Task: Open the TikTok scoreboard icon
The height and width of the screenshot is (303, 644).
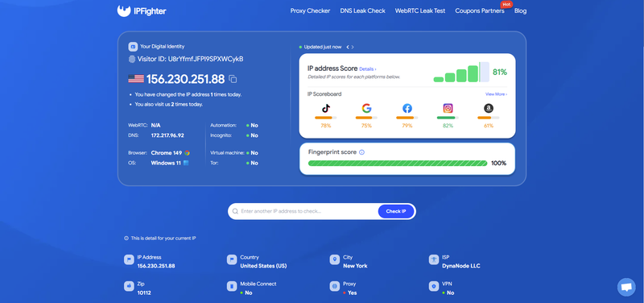Action: coord(326,109)
